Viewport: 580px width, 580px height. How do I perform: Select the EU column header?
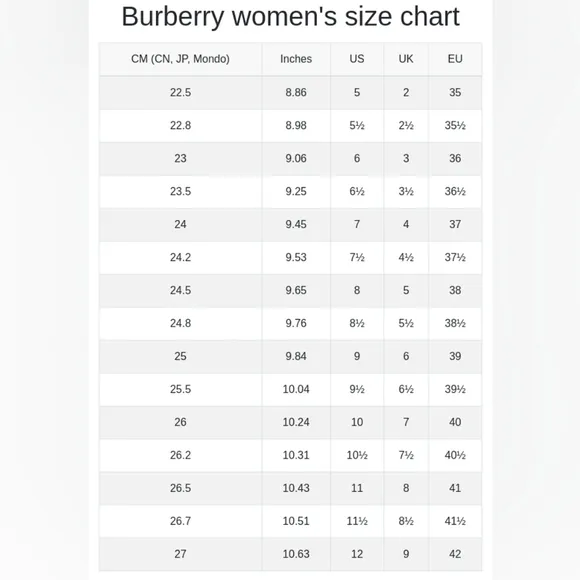(455, 59)
